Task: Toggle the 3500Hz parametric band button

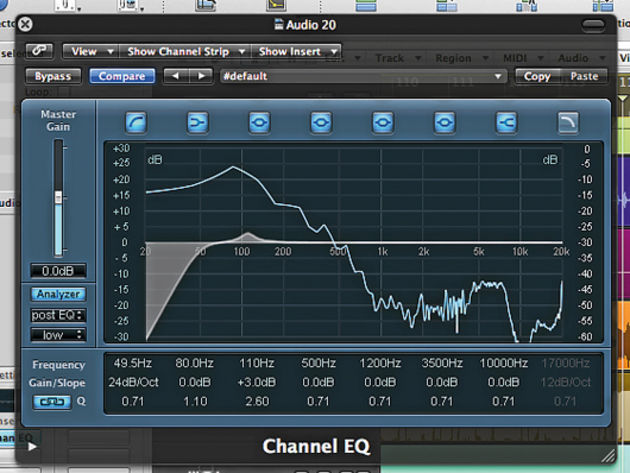Action: coord(444,122)
